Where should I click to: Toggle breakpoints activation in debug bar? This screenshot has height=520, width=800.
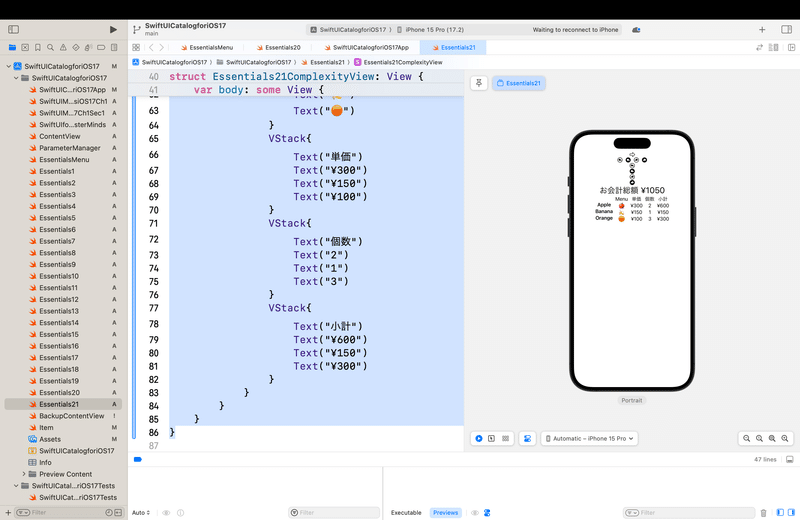[138, 459]
